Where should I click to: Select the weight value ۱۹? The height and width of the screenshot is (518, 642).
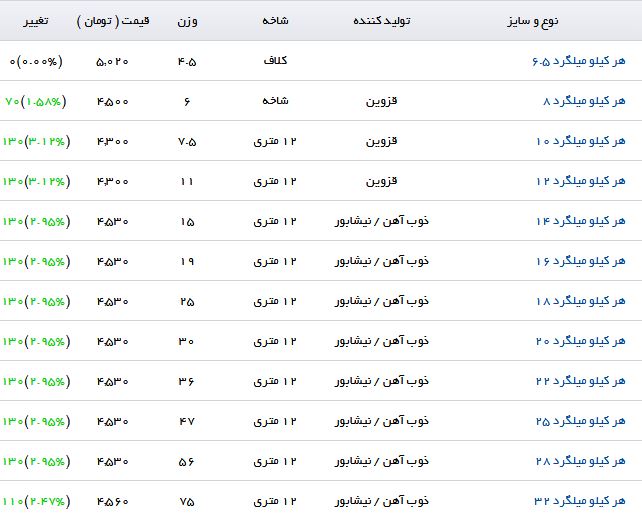pyautogui.click(x=187, y=262)
